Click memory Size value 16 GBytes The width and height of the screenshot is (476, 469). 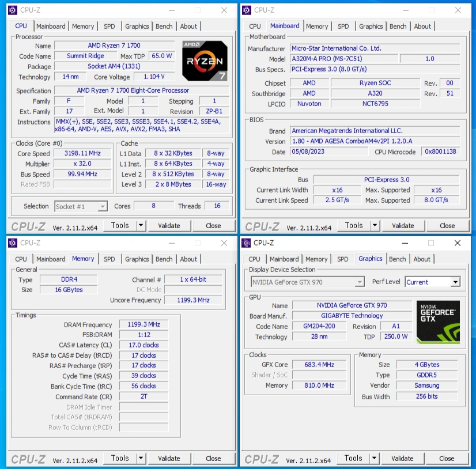point(69,290)
